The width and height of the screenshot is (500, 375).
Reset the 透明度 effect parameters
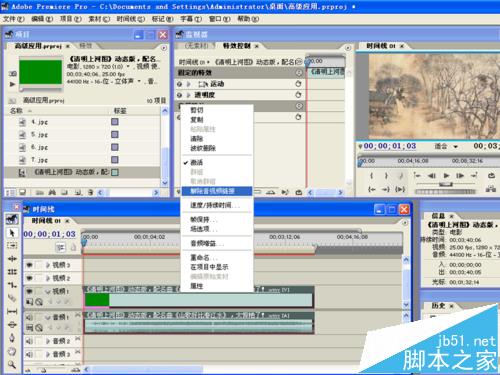298,95
